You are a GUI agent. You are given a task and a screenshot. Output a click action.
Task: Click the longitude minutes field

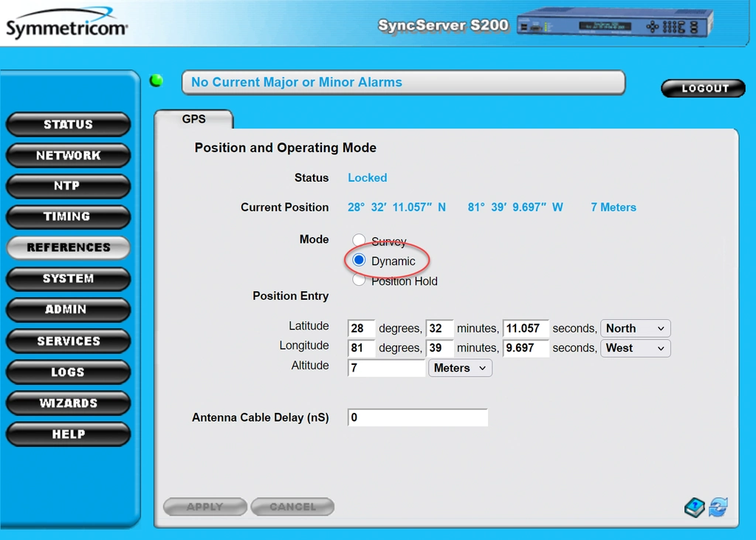(440, 348)
